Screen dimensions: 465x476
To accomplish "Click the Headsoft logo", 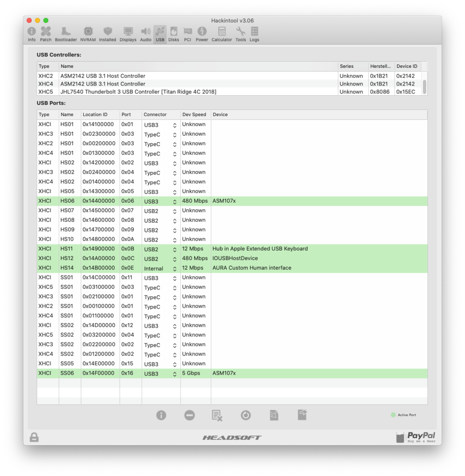I will point(232,438).
